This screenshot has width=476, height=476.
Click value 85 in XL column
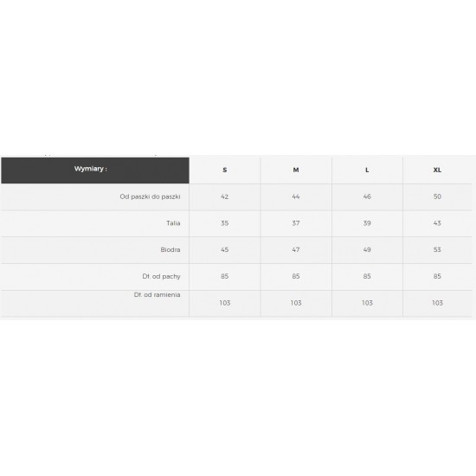[437, 276]
